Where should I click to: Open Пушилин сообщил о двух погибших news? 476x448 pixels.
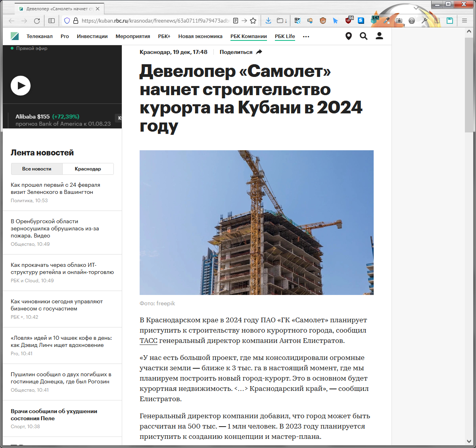pyautogui.click(x=61, y=378)
